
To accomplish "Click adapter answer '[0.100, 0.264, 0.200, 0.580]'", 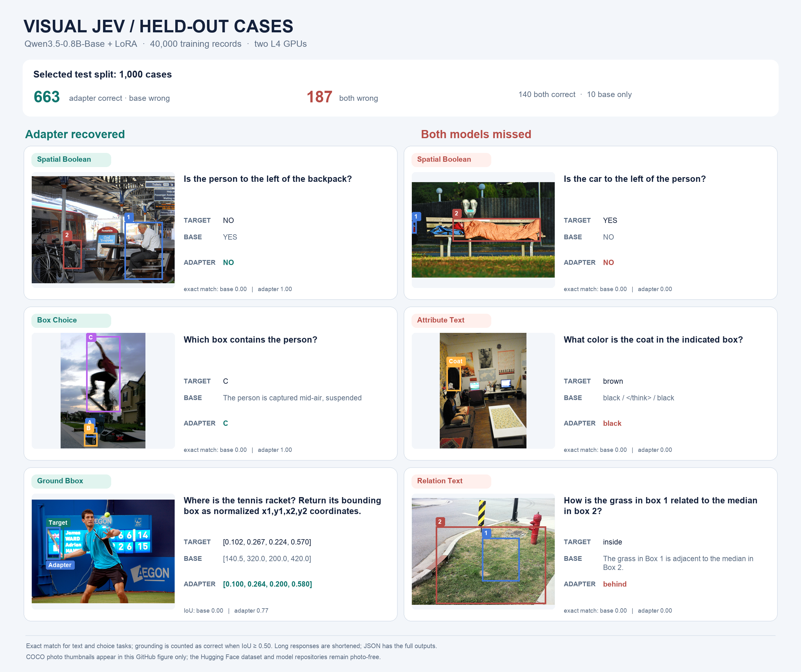I will tap(267, 584).
